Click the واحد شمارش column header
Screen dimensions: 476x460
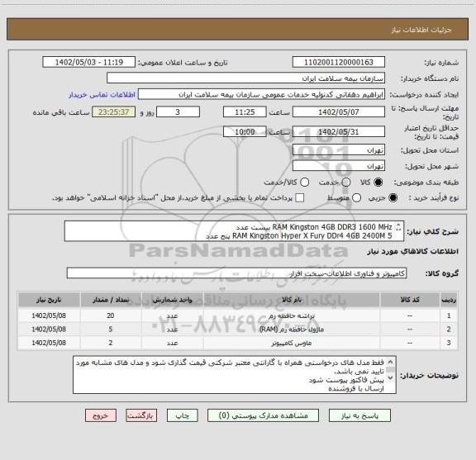pos(172,300)
